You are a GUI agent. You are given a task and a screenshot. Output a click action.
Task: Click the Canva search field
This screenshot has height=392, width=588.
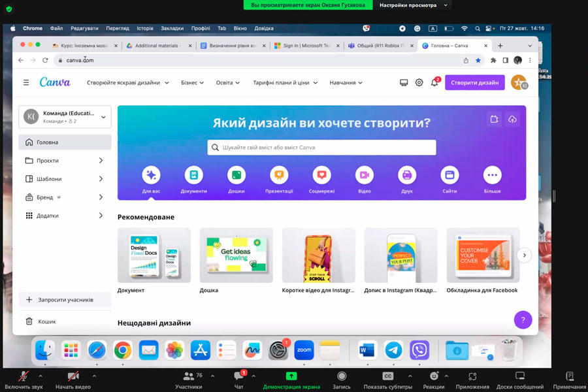tap(321, 148)
